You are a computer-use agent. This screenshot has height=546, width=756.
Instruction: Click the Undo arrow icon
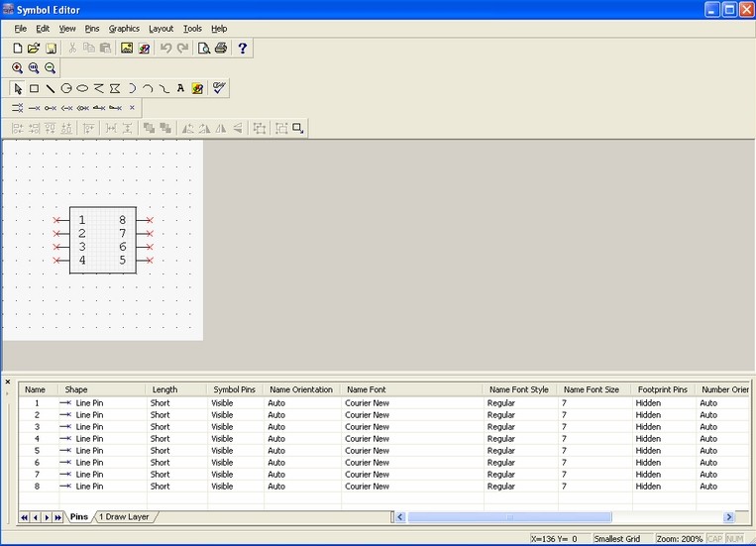pyautogui.click(x=165, y=49)
